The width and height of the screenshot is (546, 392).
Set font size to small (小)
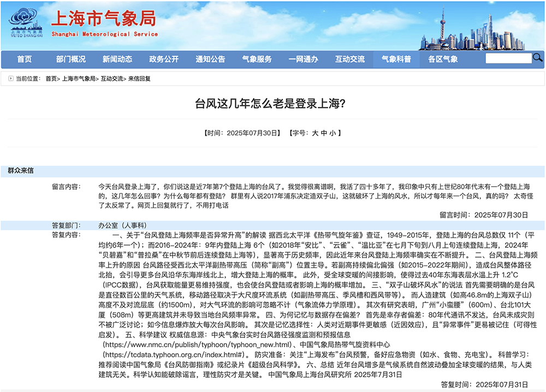point(333,133)
